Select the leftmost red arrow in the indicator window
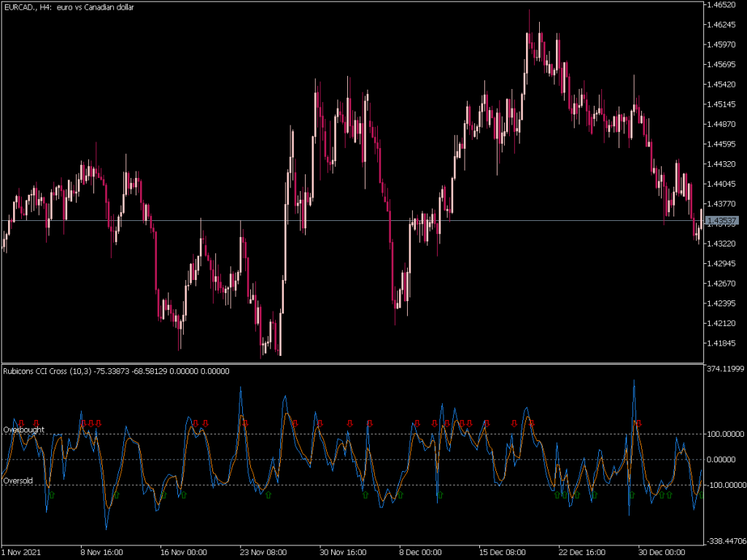The image size is (747, 560). pyautogui.click(x=20, y=423)
